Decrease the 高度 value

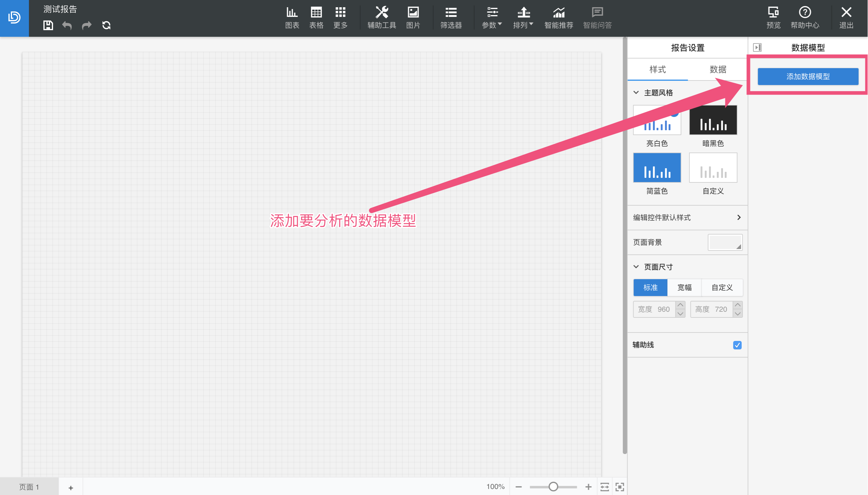click(x=737, y=314)
